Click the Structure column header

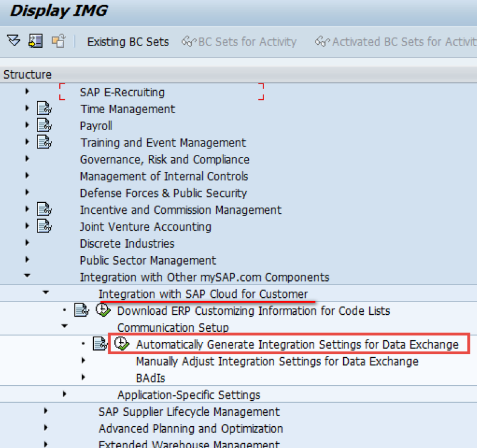click(28, 74)
